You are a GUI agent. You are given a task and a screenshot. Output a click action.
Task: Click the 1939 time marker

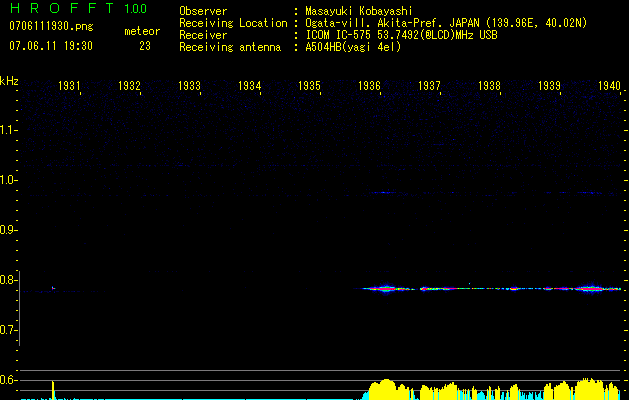(549, 86)
